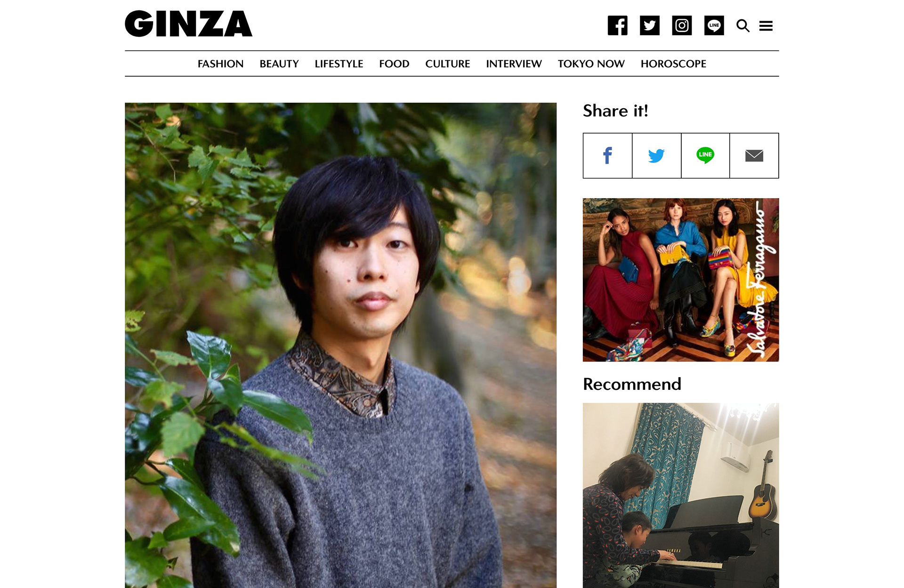Click the black LINE icon in header
The height and width of the screenshot is (588, 904).
pos(714,25)
